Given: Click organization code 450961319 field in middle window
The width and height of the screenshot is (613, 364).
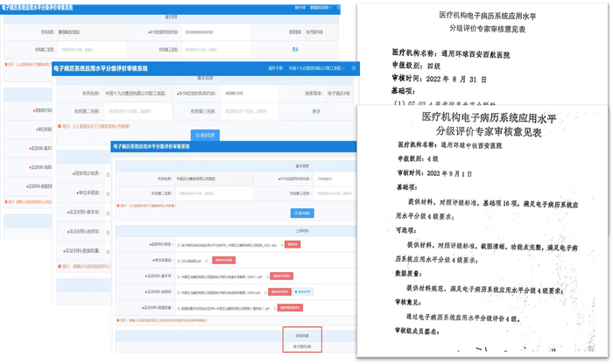Looking at the screenshot, I should click(x=249, y=94).
